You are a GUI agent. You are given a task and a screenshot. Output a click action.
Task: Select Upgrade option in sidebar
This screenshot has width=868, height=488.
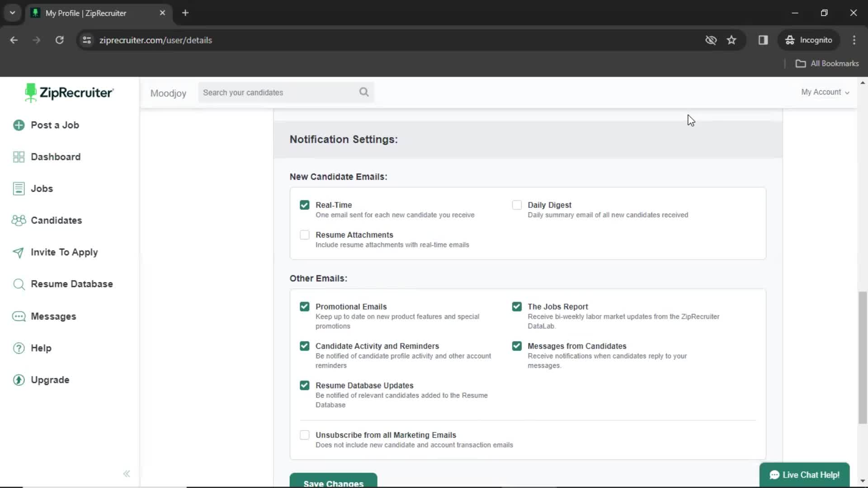pyautogui.click(x=49, y=380)
